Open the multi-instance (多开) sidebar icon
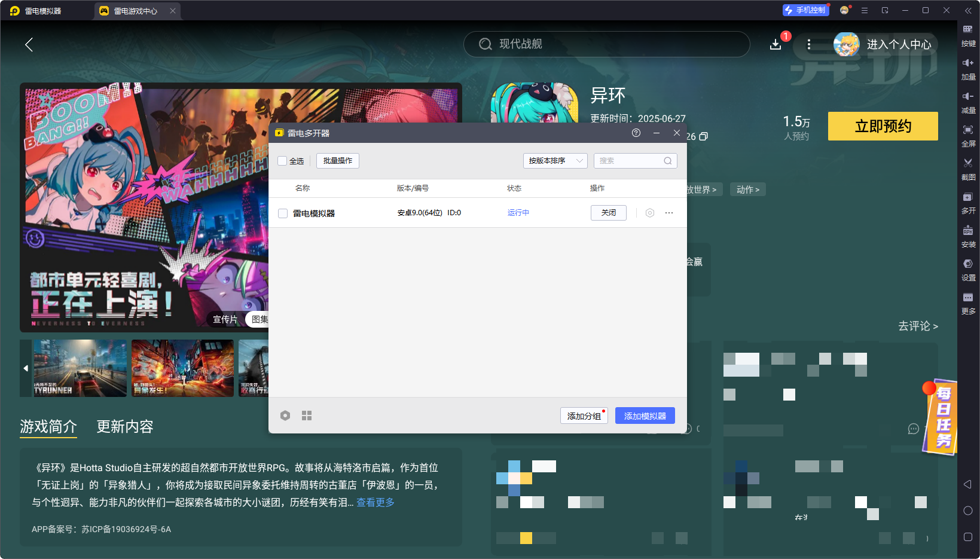 [x=968, y=197]
